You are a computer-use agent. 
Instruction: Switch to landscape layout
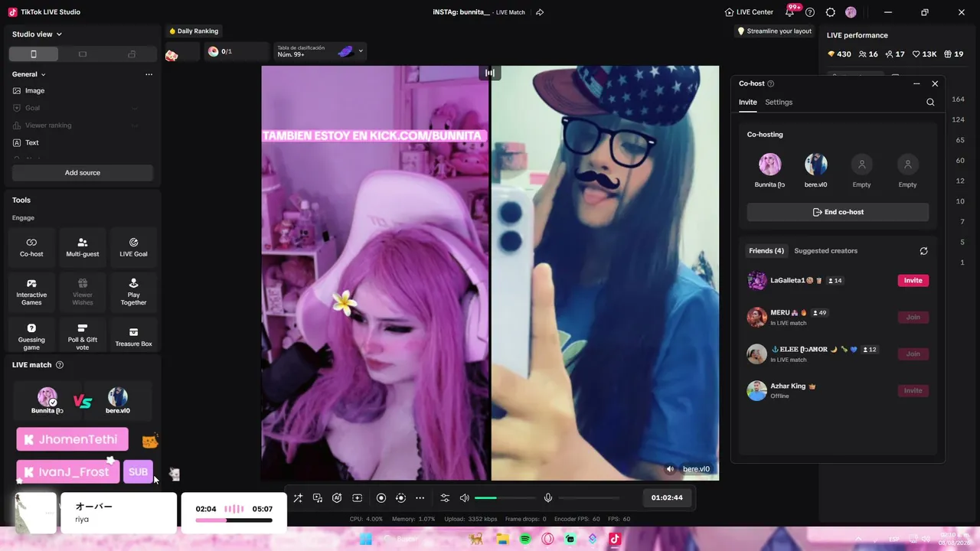[83, 54]
